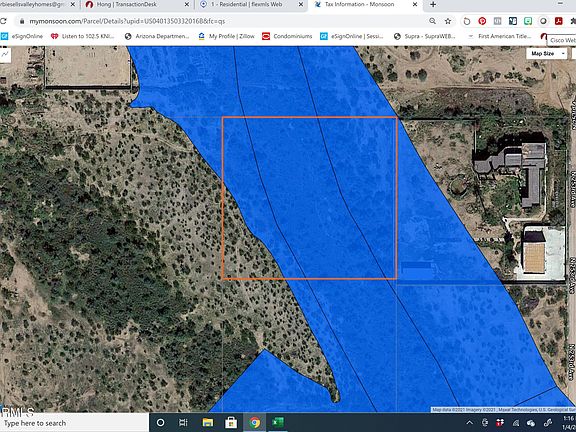Click the red gift-box icon in the system tray
Viewport: 576px width, 432px height.
coord(500,423)
